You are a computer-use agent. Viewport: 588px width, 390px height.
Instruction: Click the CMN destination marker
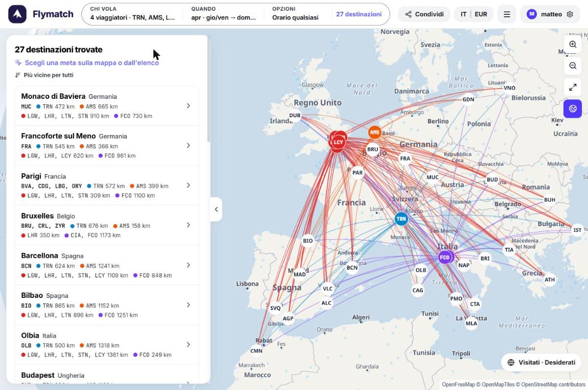(x=257, y=351)
